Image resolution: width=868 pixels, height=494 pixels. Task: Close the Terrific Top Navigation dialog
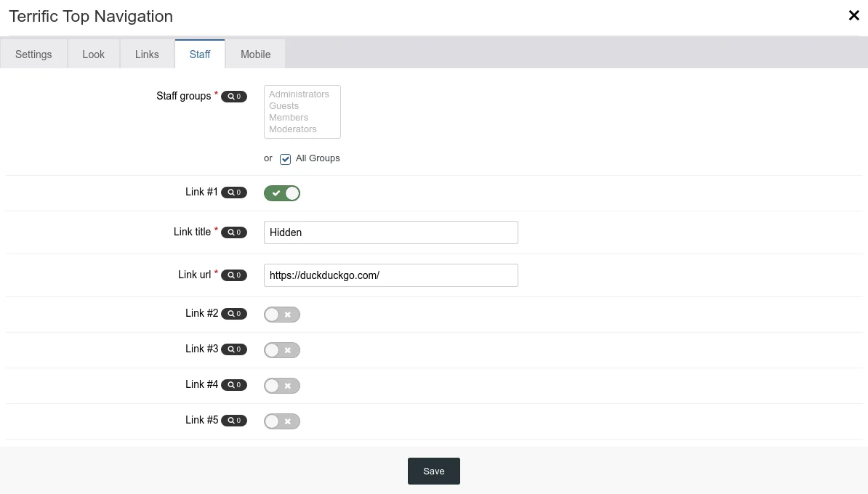point(853,16)
